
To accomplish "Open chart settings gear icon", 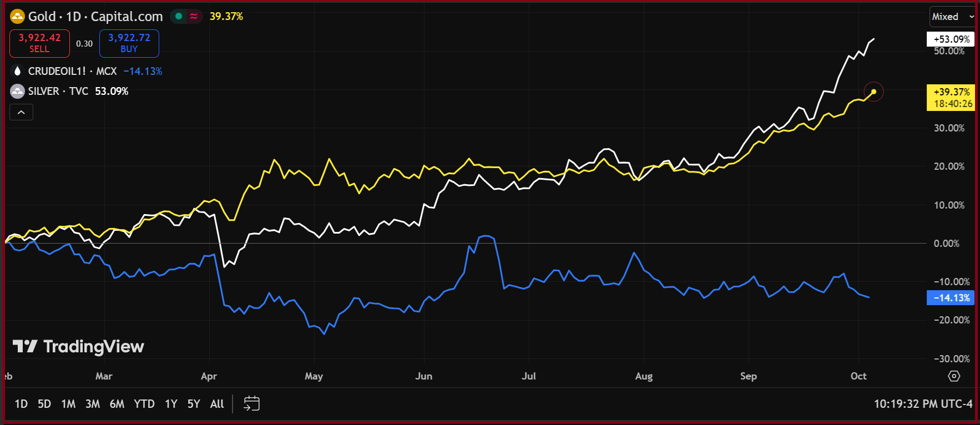I will tap(954, 376).
